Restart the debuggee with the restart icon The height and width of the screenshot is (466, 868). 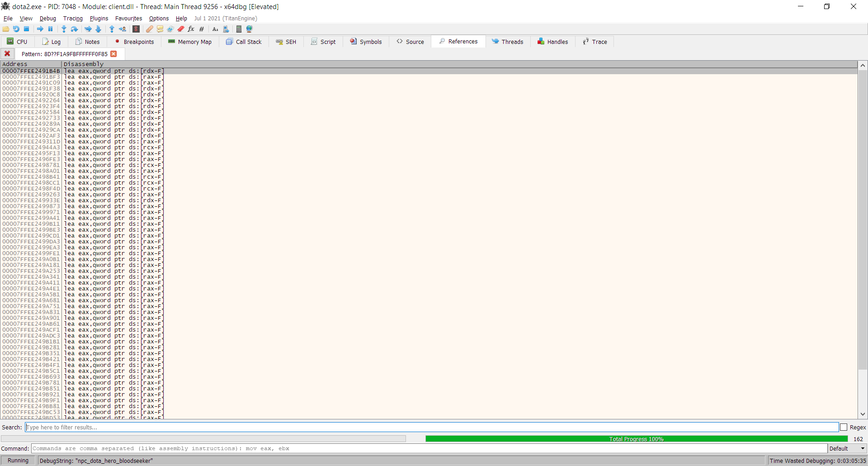16,29
